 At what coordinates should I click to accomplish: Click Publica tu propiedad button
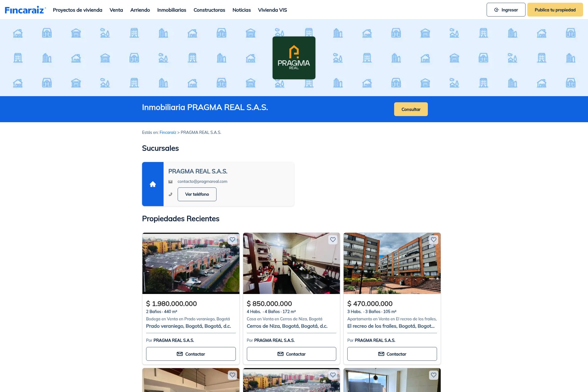(555, 10)
